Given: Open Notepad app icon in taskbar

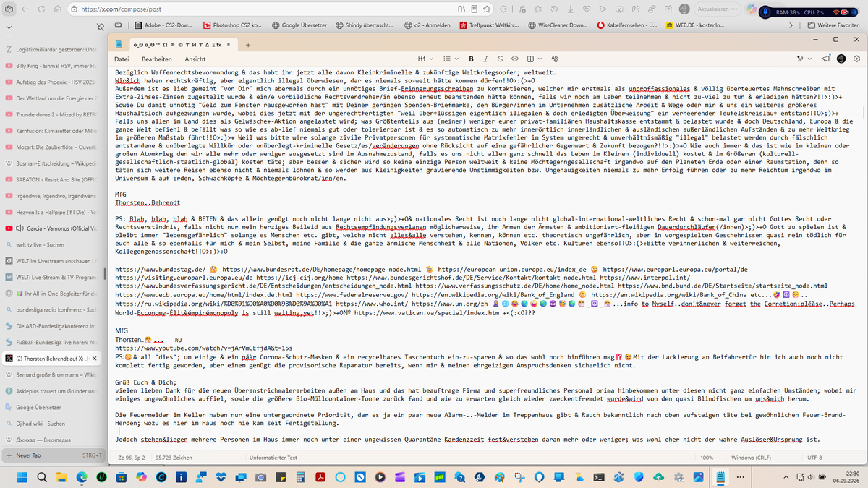Looking at the screenshot, I should [720, 476].
